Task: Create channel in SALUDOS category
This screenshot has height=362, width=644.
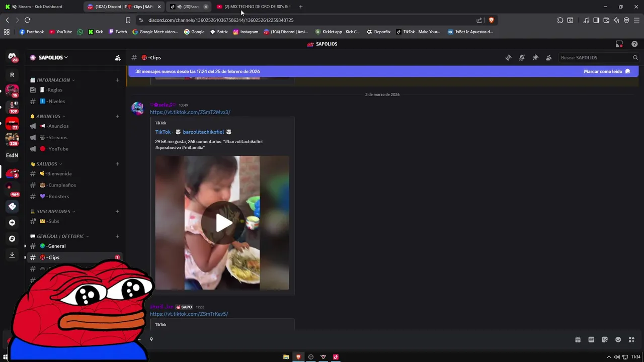Action: pyautogui.click(x=117, y=164)
